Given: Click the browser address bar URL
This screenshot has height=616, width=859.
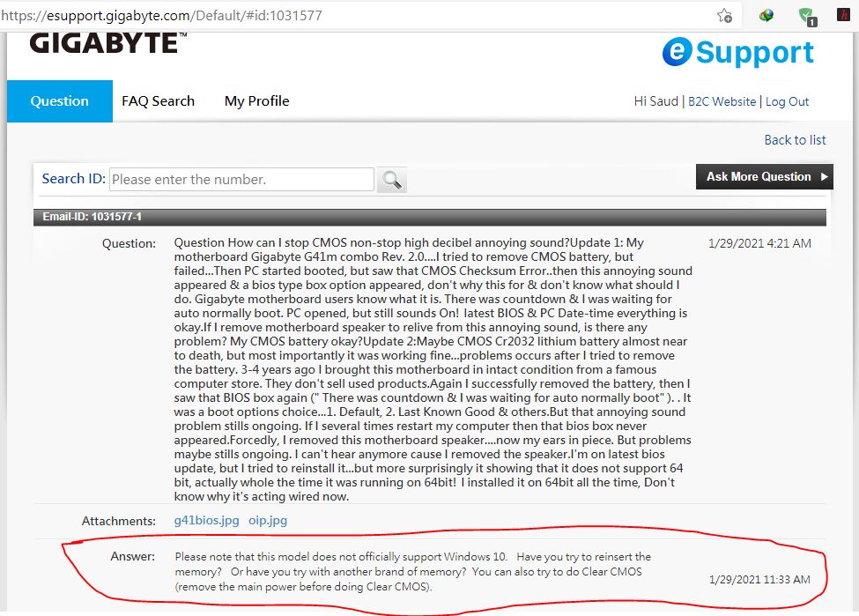Looking at the screenshot, I should (161, 15).
